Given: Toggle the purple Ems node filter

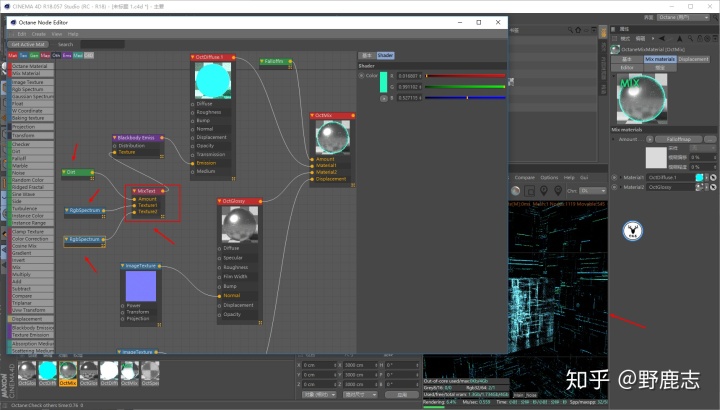Looking at the screenshot, I should point(67,56).
